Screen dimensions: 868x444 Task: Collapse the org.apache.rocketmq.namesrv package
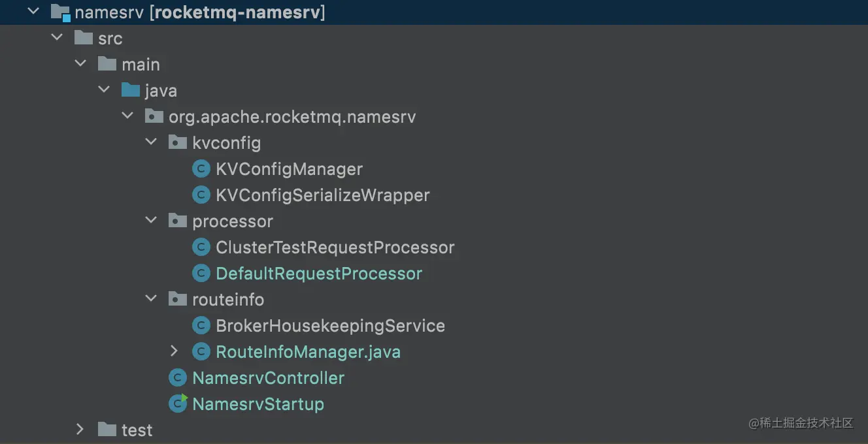[127, 116]
